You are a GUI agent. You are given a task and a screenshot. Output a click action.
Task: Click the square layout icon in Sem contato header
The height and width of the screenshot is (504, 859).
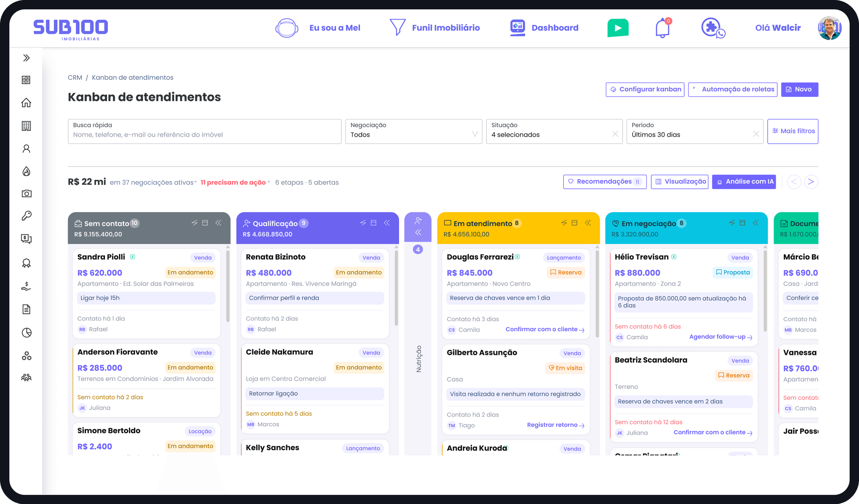click(205, 223)
